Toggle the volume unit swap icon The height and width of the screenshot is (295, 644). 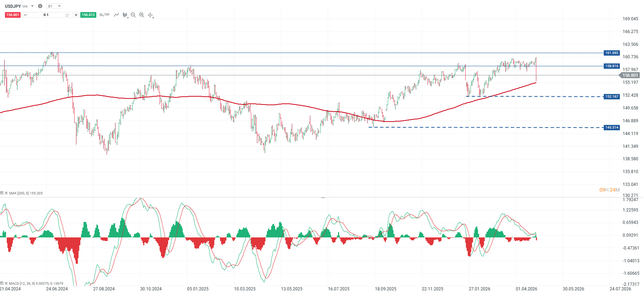[67, 15]
